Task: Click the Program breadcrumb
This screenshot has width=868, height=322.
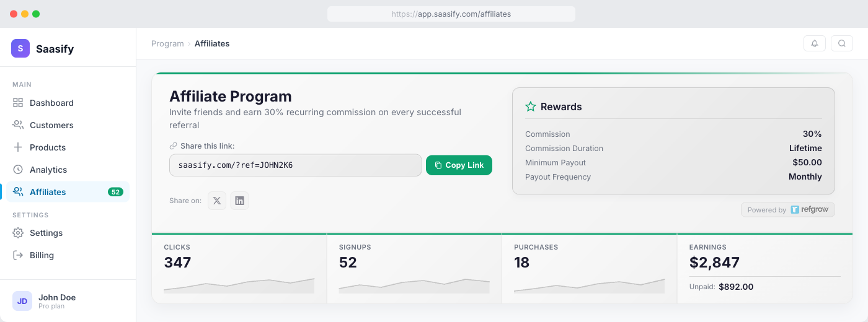Action: pos(167,43)
